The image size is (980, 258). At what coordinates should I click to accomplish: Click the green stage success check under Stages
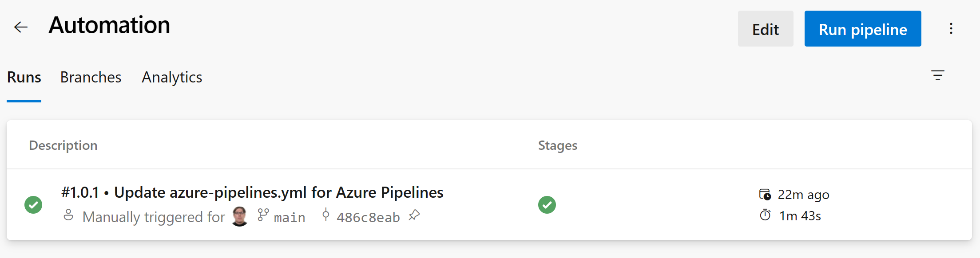(547, 205)
